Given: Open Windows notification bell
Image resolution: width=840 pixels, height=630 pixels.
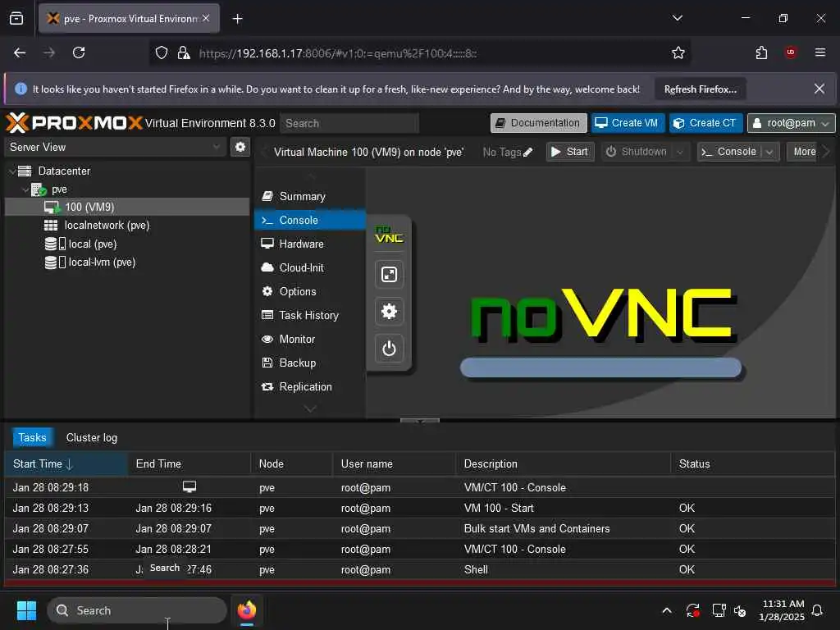Looking at the screenshot, I should [x=818, y=610].
